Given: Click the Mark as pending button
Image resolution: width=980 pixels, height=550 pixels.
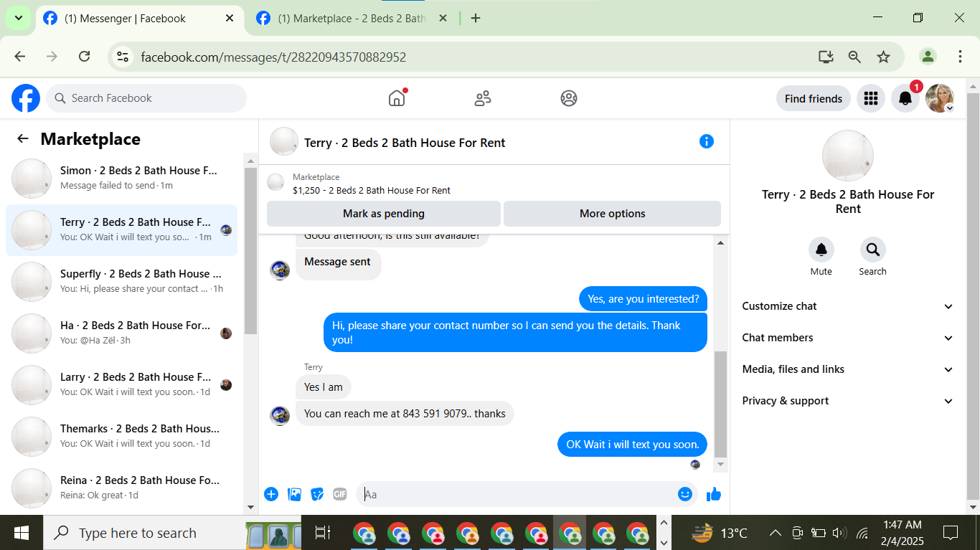Looking at the screenshot, I should (x=384, y=214).
